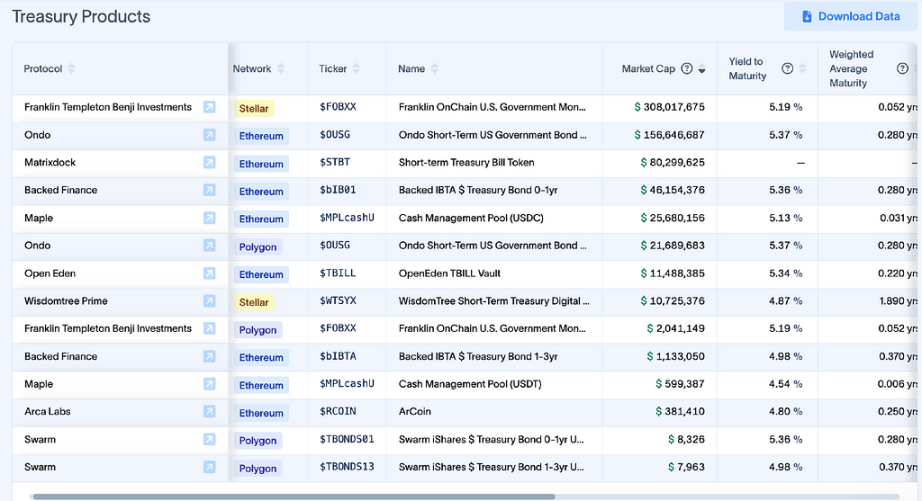Select the name ArCoin
This screenshot has width=922, height=501.
coord(415,412)
